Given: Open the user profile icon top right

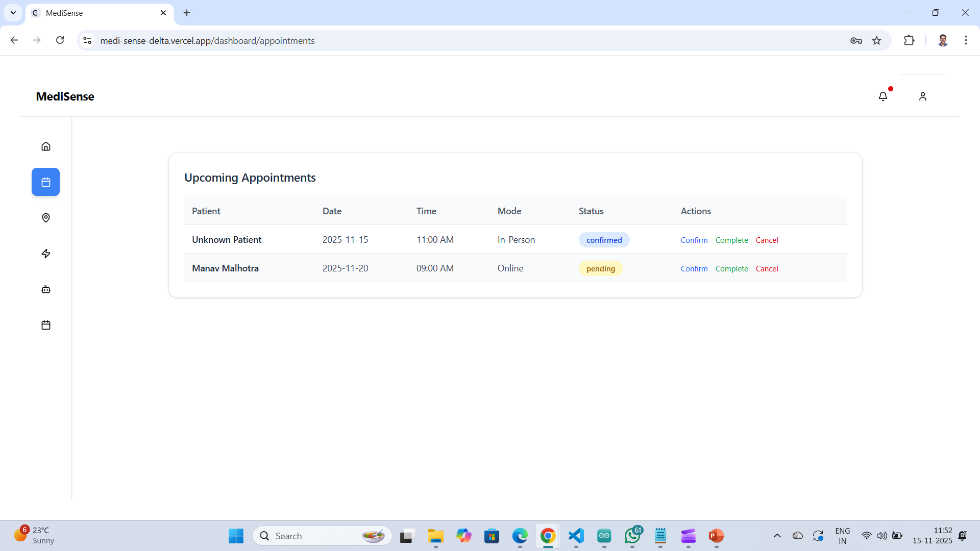Looking at the screenshot, I should coord(923,96).
